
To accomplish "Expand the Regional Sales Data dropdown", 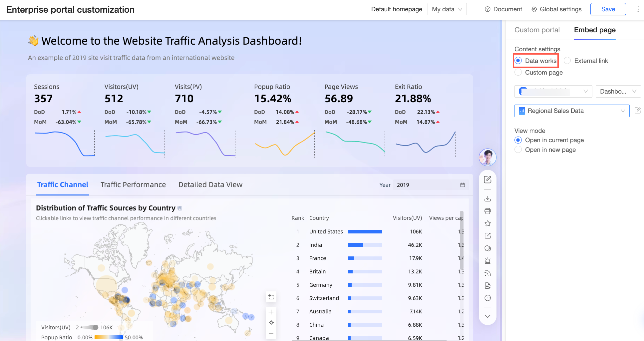I will [572, 111].
